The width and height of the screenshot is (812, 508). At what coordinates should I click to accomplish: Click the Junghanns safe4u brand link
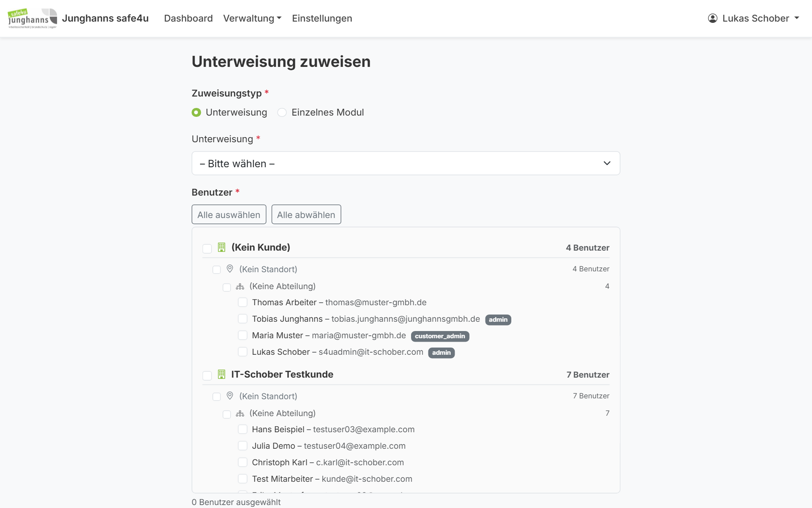(105, 18)
